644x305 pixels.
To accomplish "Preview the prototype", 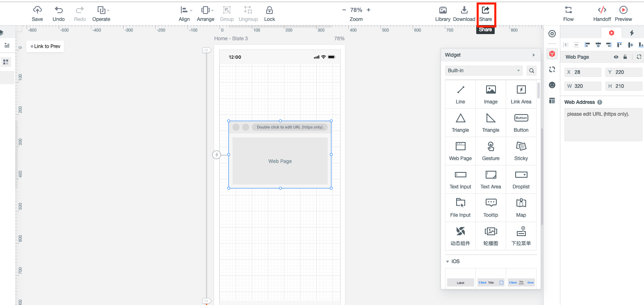I will tap(623, 14).
